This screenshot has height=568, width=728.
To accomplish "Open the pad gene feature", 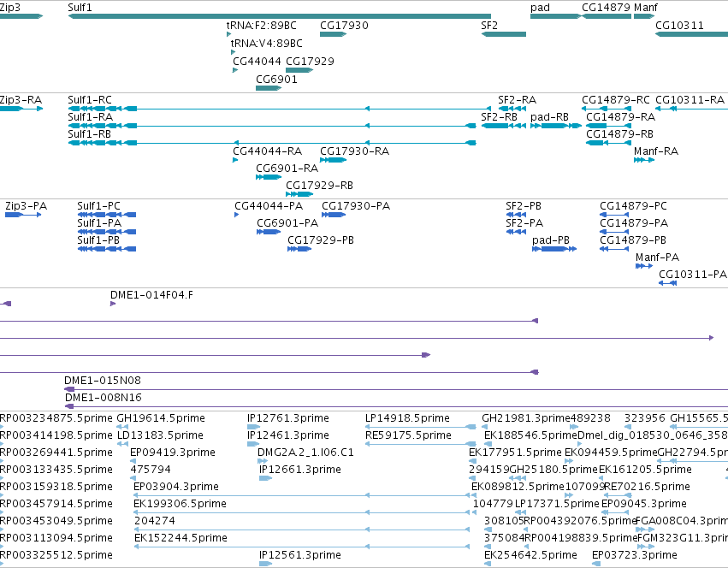I will coord(555,16).
